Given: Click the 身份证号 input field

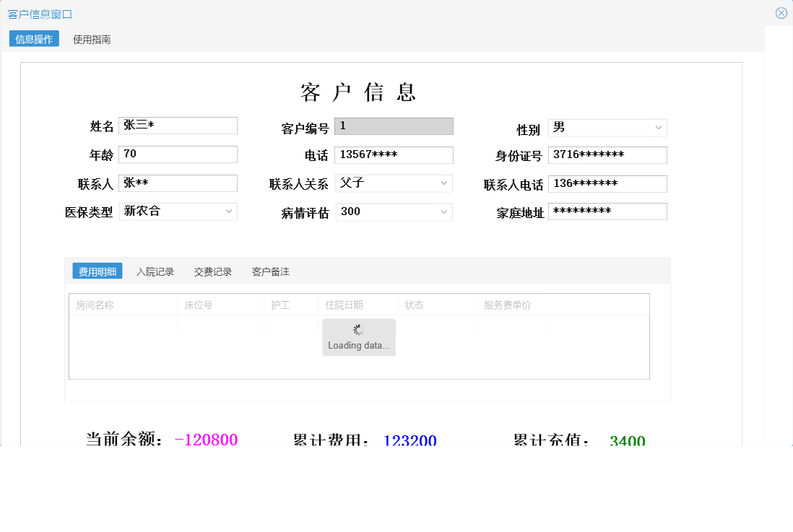Looking at the screenshot, I should pos(607,154).
